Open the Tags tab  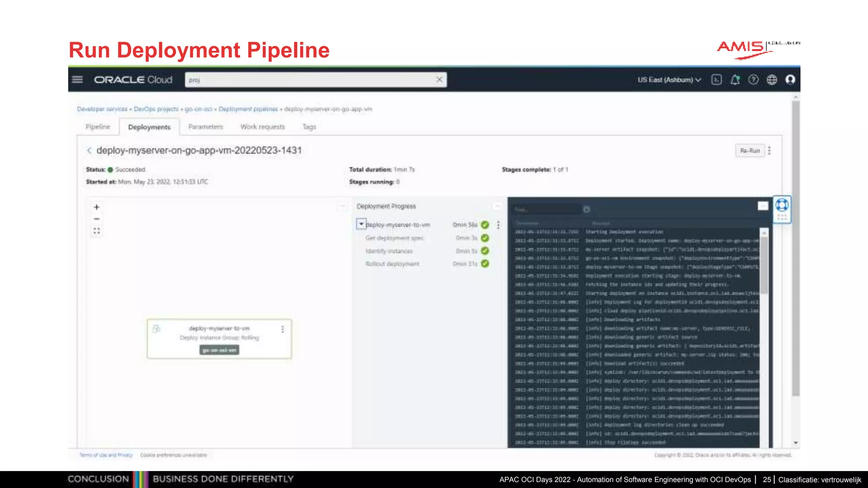tap(309, 127)
